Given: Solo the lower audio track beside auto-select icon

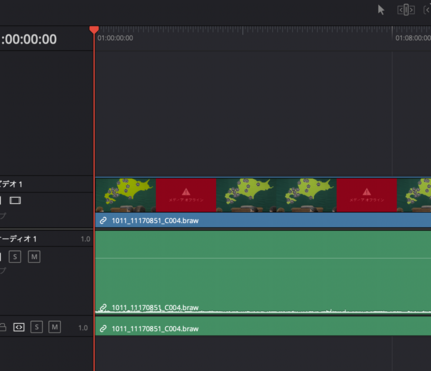Looking at the screenshot, I should pyautogui.click(x=36, y=327).
